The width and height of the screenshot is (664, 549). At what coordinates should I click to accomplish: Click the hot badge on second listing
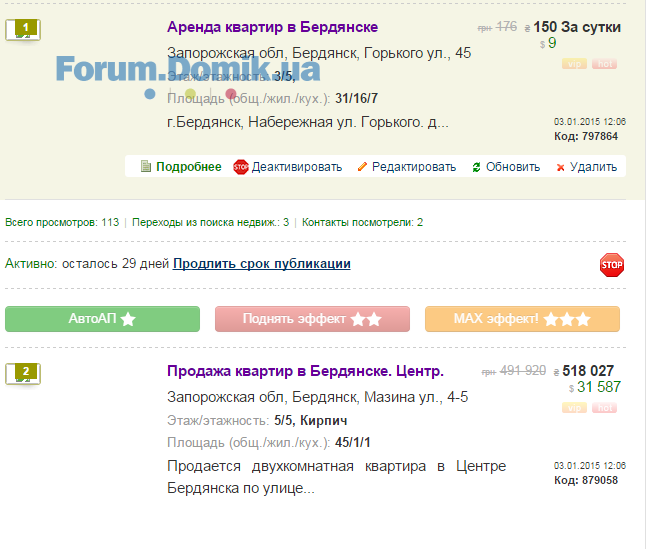click(604, 408)
